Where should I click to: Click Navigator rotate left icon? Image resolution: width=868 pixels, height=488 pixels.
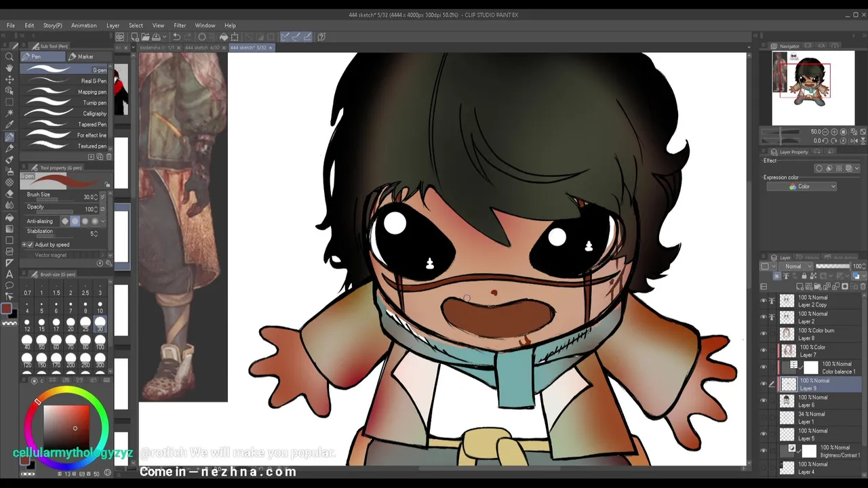825,140
